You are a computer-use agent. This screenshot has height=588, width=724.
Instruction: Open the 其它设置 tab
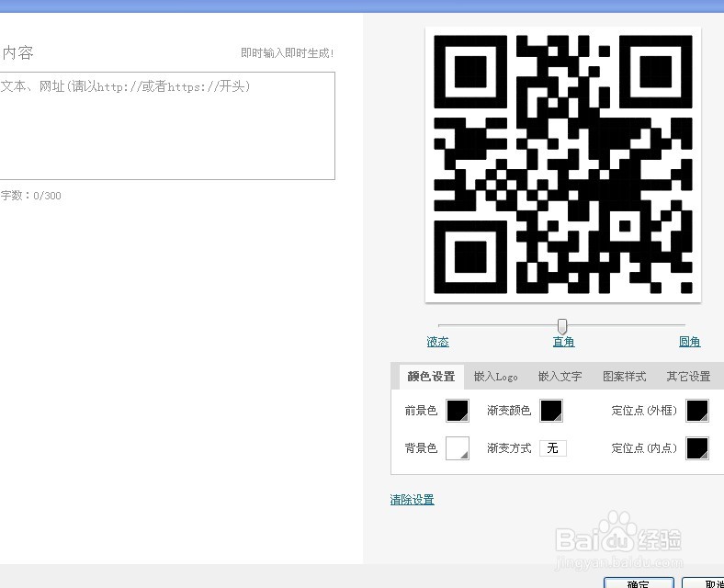pyautogui.click(x=688, y=377)
